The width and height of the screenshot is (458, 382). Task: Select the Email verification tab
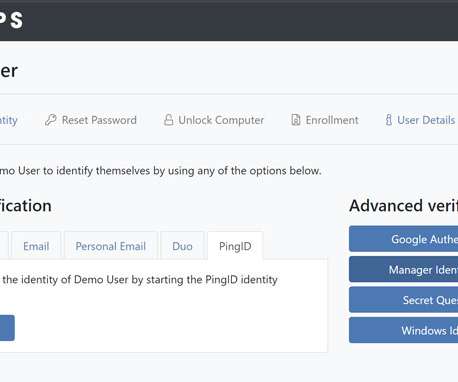[x=36, y=246]
